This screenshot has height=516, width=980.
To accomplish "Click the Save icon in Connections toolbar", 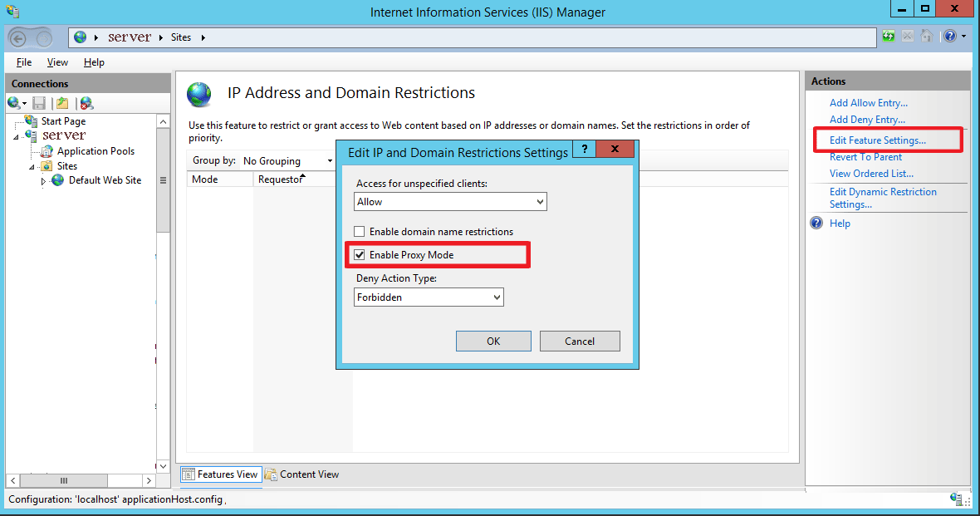I will point(39,103).
